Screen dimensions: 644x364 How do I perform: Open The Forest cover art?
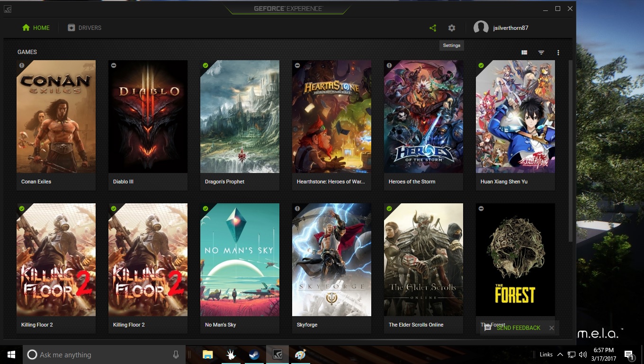pos(515,260)
